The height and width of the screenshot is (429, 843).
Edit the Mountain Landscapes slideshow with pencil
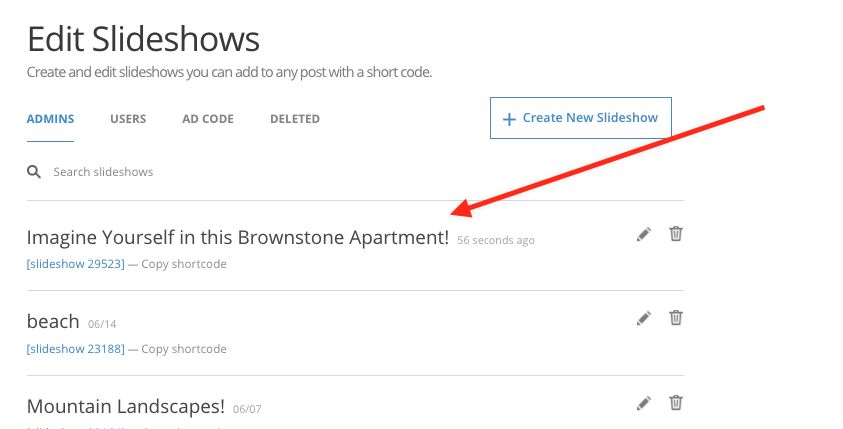(644, 403)
